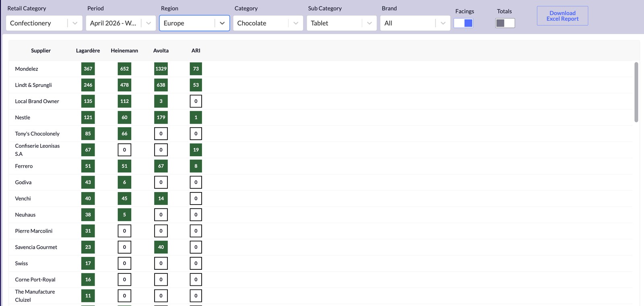Select the Swiss supplier label
The width and height of the screenshot is (644, 306).
(x=21, y=263)
